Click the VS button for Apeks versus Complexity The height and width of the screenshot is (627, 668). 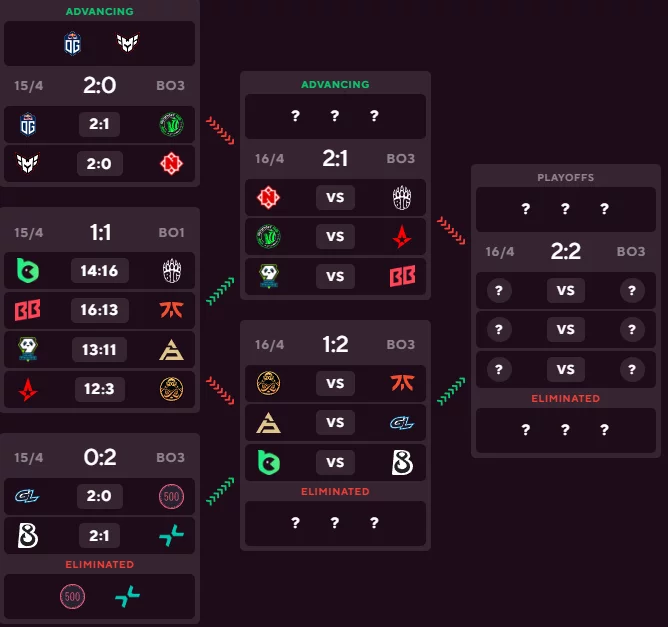coord(335,422)
